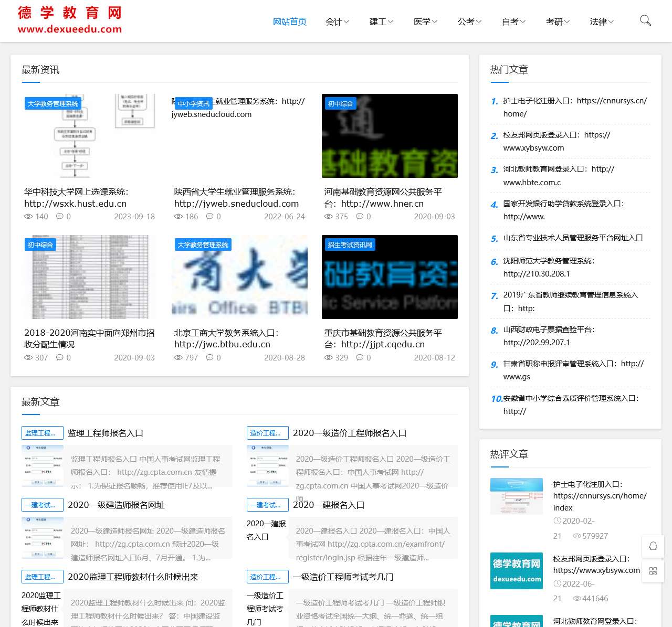The height and width of the screenshot is (627, 672).
Task: Click views eye icon showing 329
Action: tap(329, 357)
